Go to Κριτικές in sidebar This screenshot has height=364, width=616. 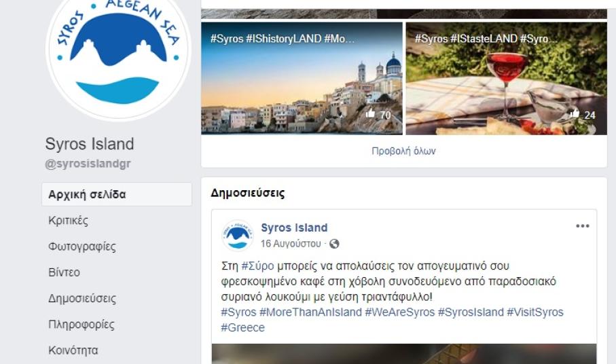[68, 220]
